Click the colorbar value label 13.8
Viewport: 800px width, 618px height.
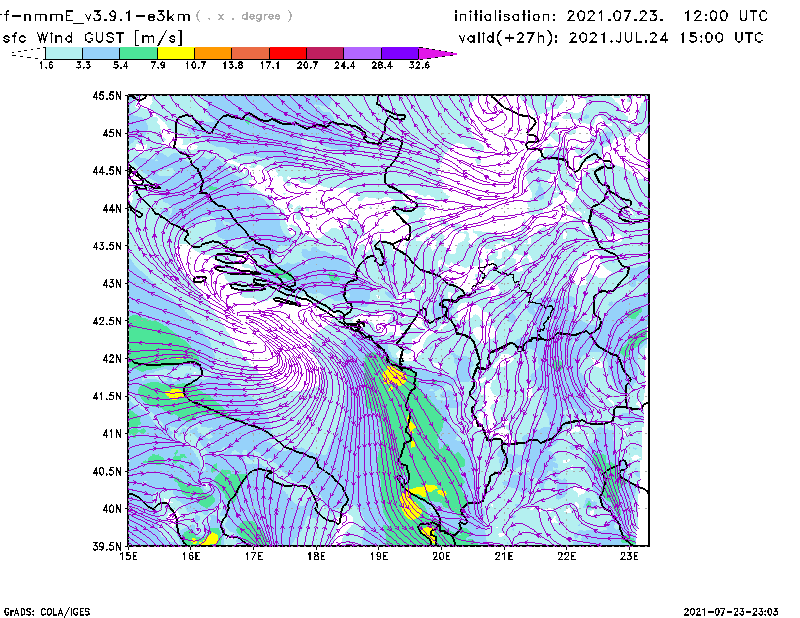tap(233, 65)
